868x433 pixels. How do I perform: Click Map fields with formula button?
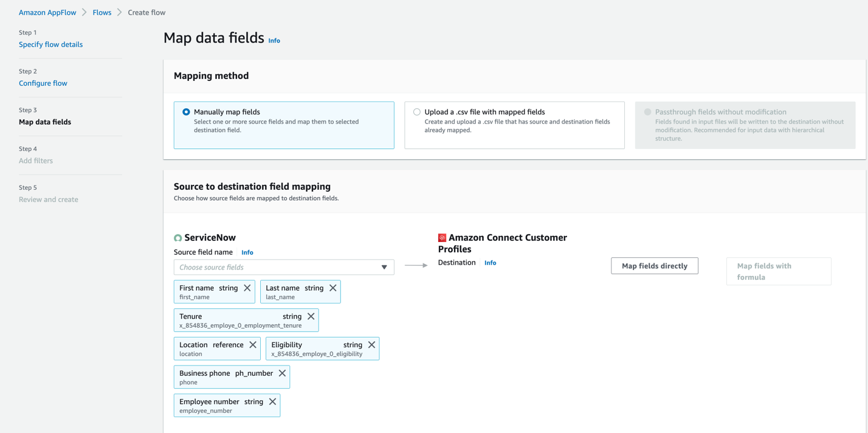click(x=778, y=271)
